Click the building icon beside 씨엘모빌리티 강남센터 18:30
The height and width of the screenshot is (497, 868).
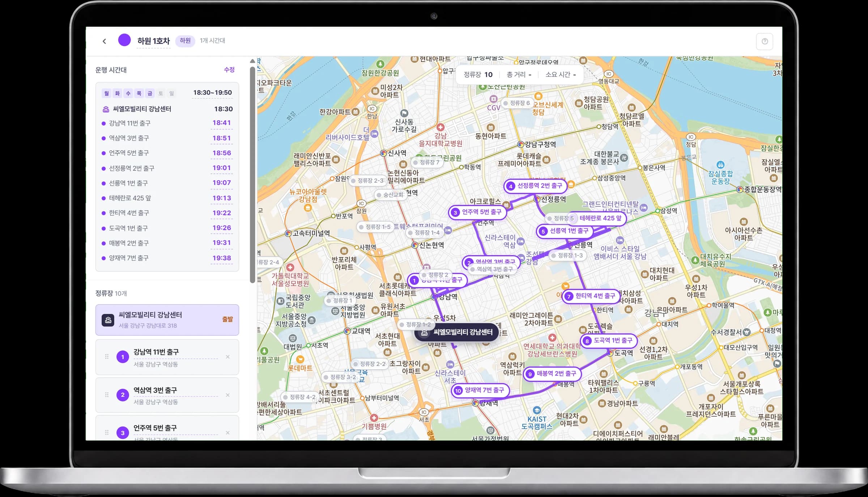pos(106,109)
